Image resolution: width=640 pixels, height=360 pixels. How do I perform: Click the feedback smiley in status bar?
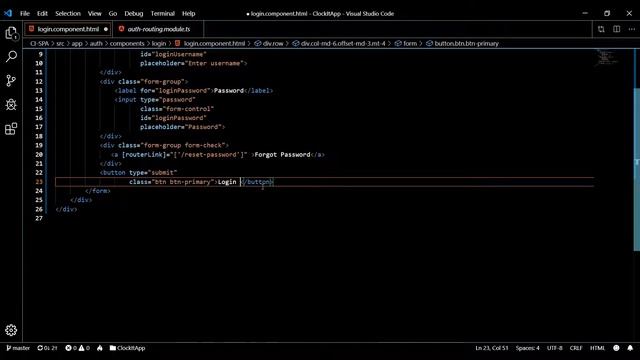pos(616,348)
